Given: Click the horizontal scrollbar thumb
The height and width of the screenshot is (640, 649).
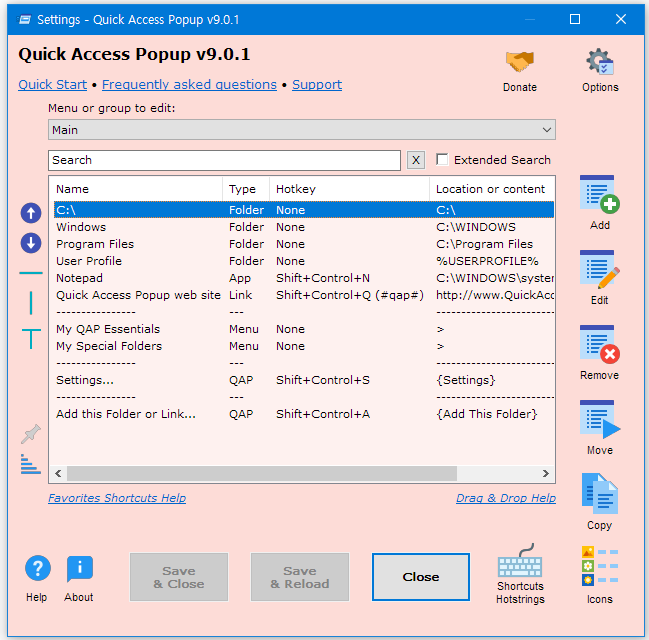Looking at the screenshot, I should (262, 473).
